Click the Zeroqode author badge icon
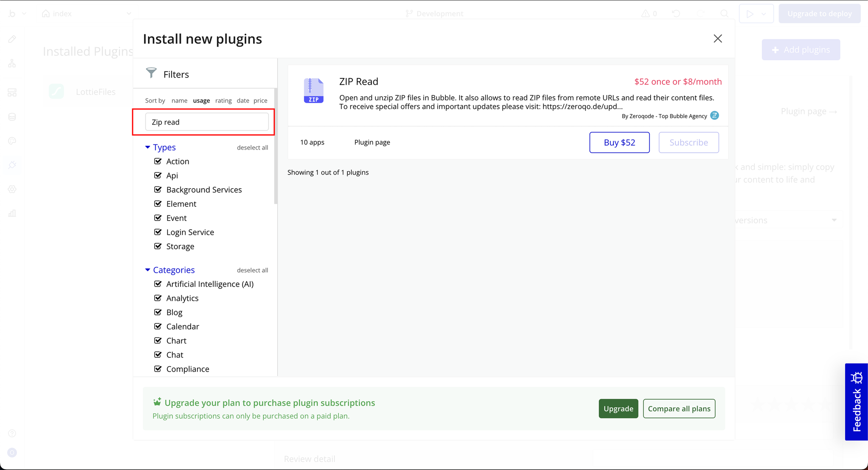Image resolution: width=868 pixels, height=470 pixels. coord(715,116)
